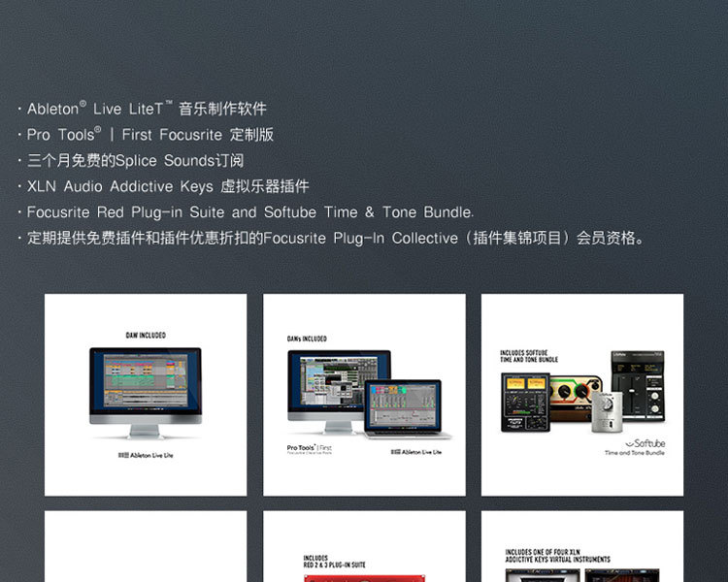Open the iMac image in the DAW INCLUDED card
Image resolution: width=728 pixels, height=582 pixels.
[146, 393]
